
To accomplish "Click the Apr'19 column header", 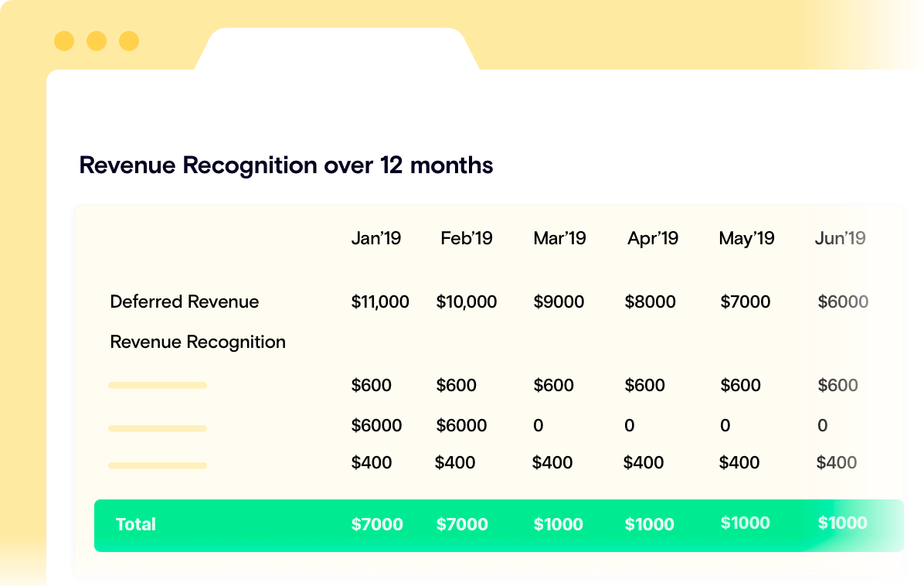I will (653, 238).
